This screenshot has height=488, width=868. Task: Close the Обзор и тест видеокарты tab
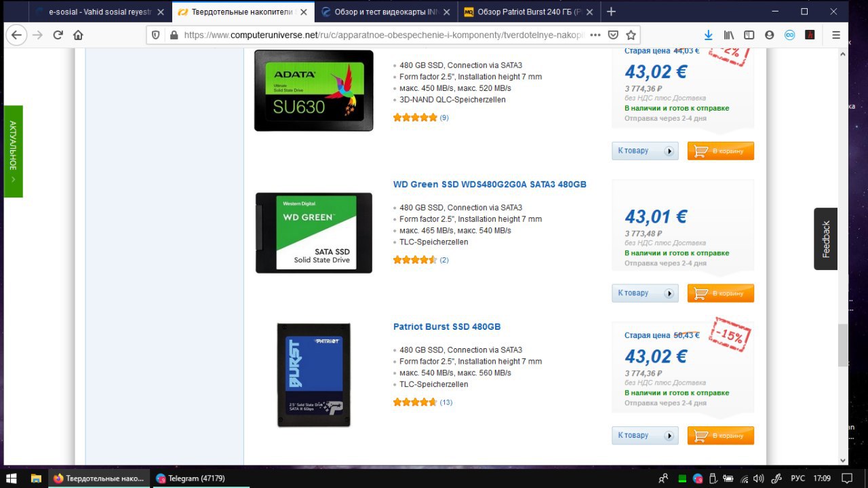[447, 12]
